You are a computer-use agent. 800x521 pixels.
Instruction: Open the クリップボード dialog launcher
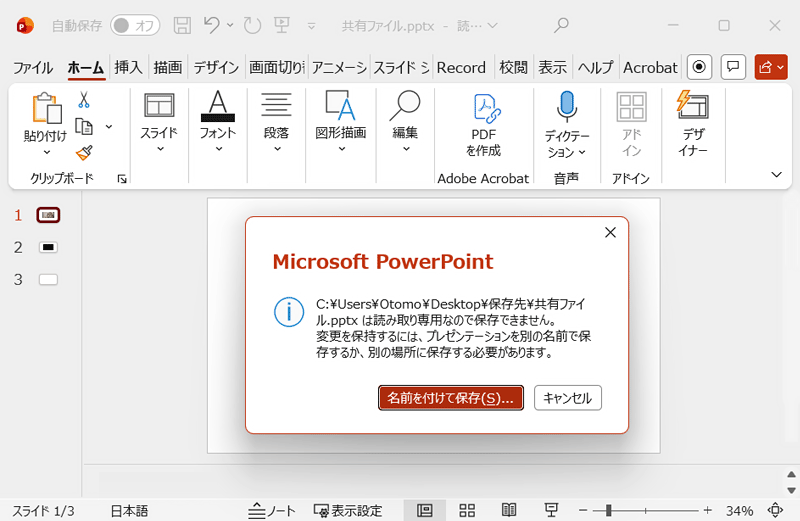121,179
